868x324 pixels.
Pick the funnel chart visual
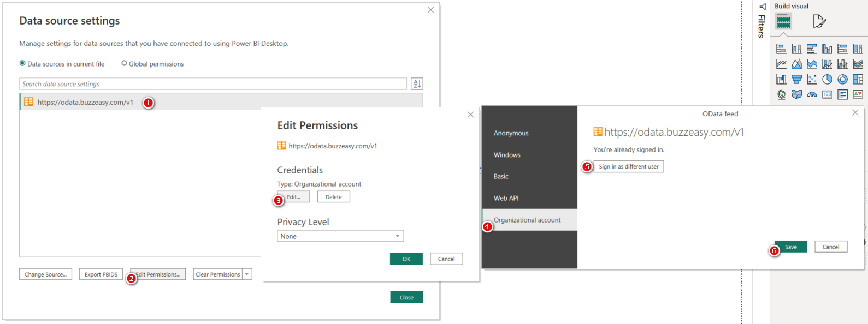(x=796, y=80)
